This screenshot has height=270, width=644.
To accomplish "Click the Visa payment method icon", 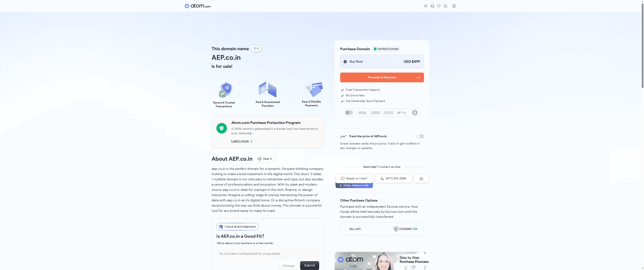I will point(362,113).
